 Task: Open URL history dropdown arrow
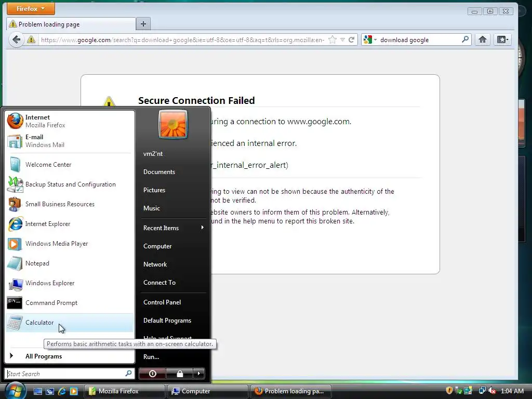click(343, 39)
